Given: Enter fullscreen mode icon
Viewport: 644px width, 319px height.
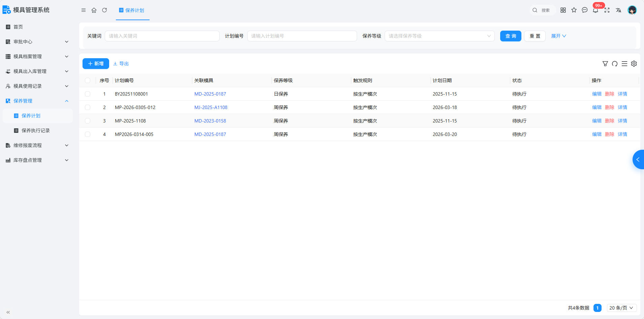Looking at the screenshot, I should point(607,10).
